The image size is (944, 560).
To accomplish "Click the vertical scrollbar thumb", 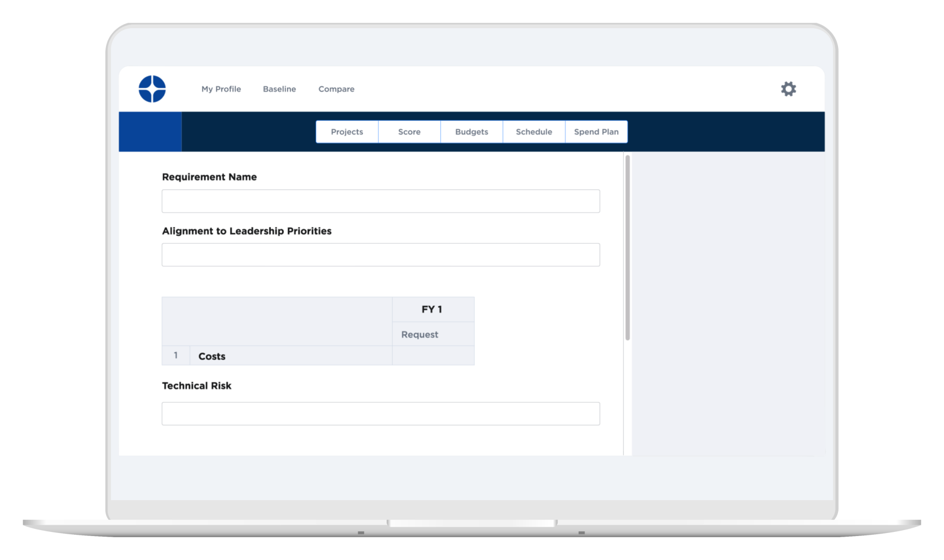I will pyautogui.click(x=627, y=248).
